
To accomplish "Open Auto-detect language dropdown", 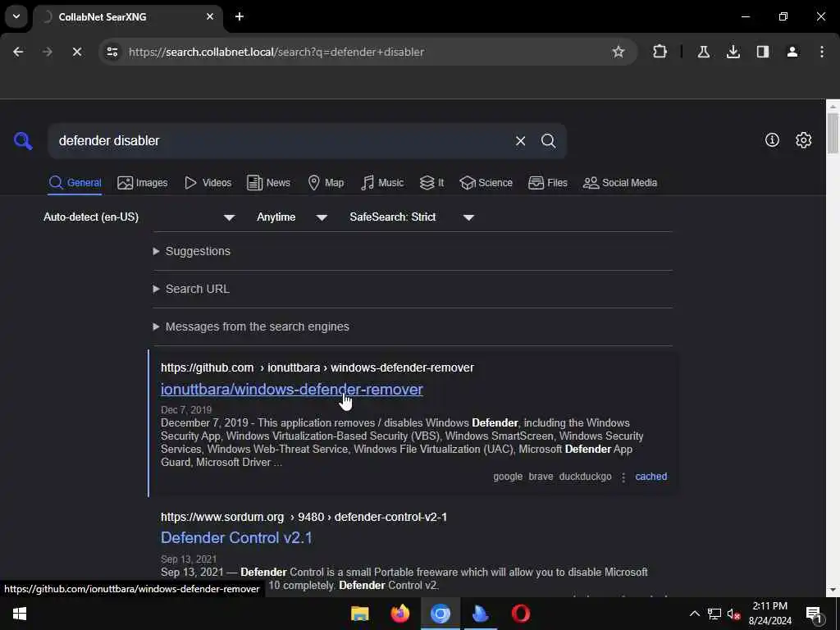I will (139, 217).
